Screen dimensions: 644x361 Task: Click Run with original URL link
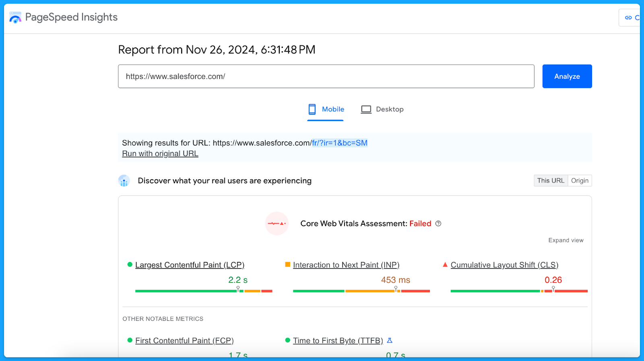160,154
